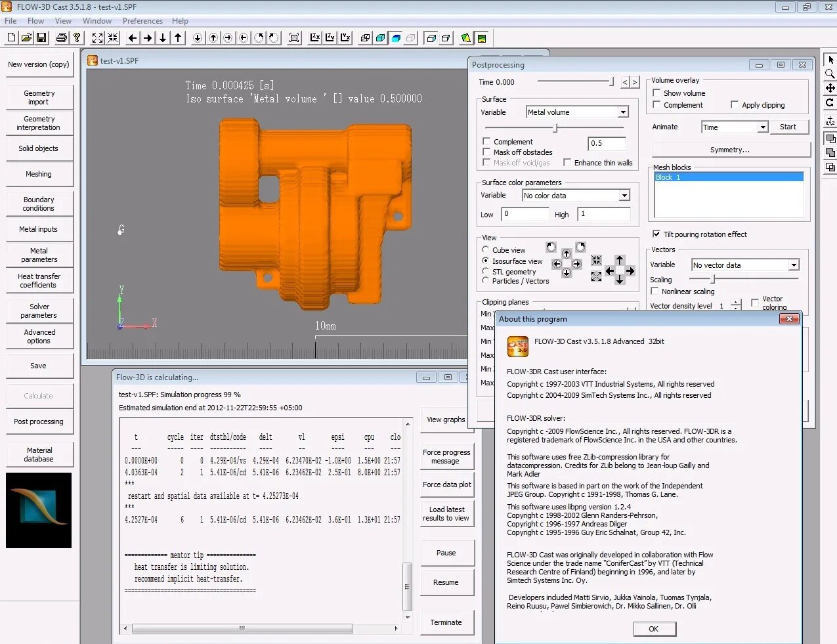Select the magnifier zoom tool in right sidebar
The image size is (837, 644).
pos(830,74)
